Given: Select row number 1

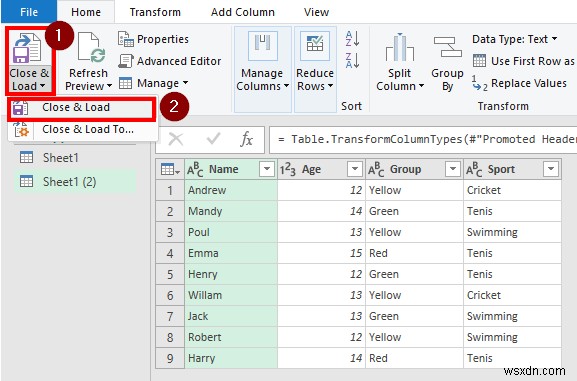Looking at the screenshot, I should (170, 190).
